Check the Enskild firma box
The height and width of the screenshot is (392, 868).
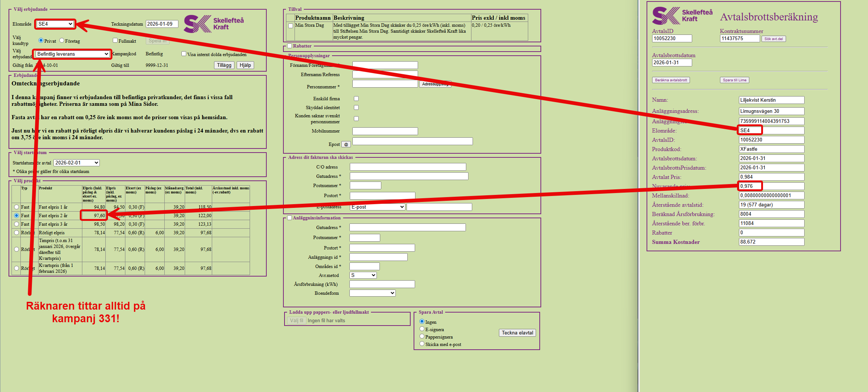[356, 99]
